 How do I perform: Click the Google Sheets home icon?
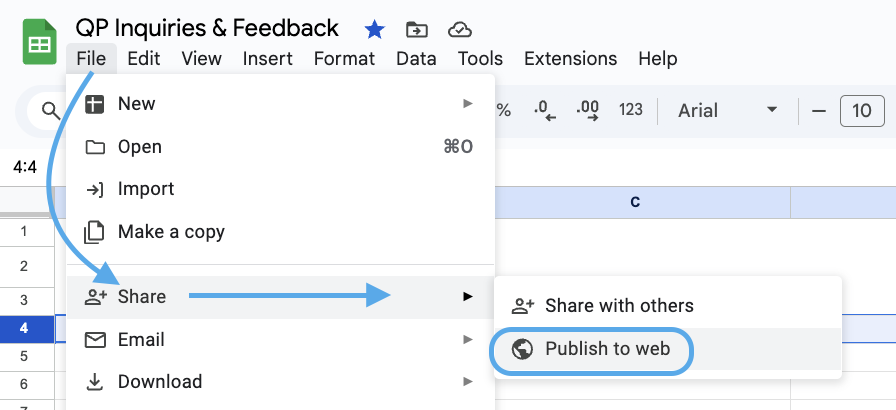pyautogui.click(x=39, y=42)
